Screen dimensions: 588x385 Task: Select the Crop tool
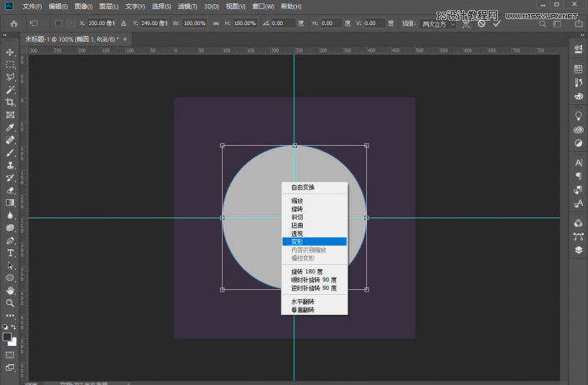(10, 102)
